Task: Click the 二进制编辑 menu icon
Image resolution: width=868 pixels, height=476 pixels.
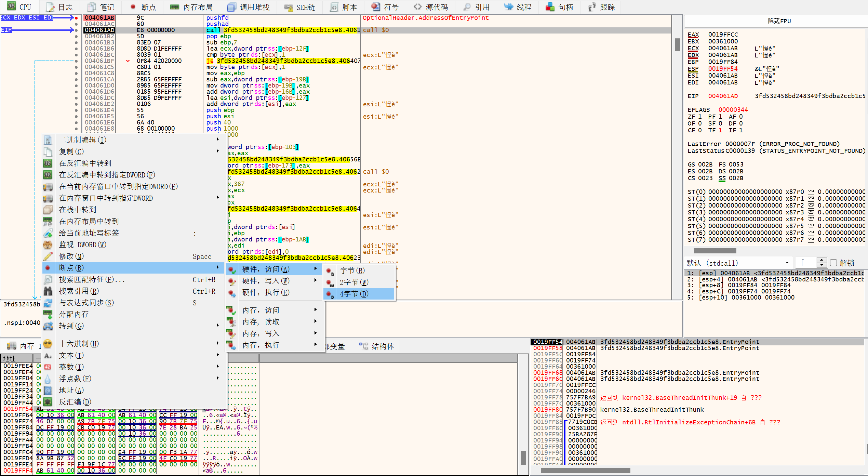Action: (x=48, y=140)
